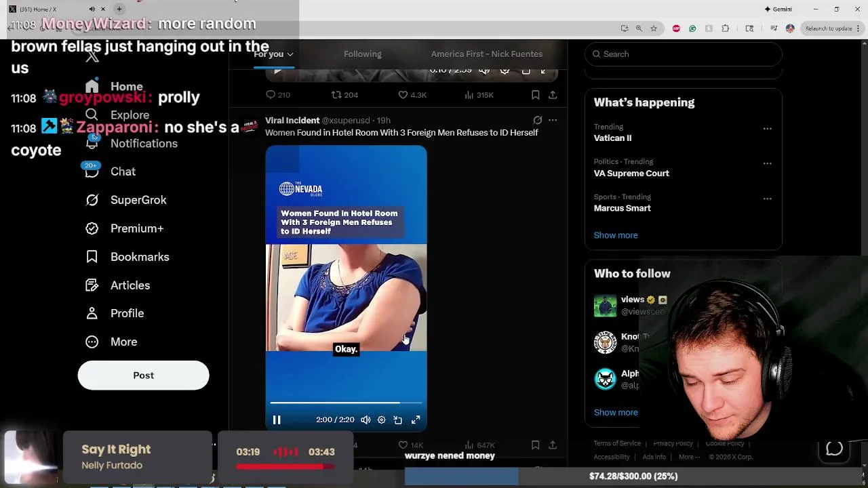Open Articles in the sidebar
The width and height of the screenshot is (868, 488).
point(118,285)
